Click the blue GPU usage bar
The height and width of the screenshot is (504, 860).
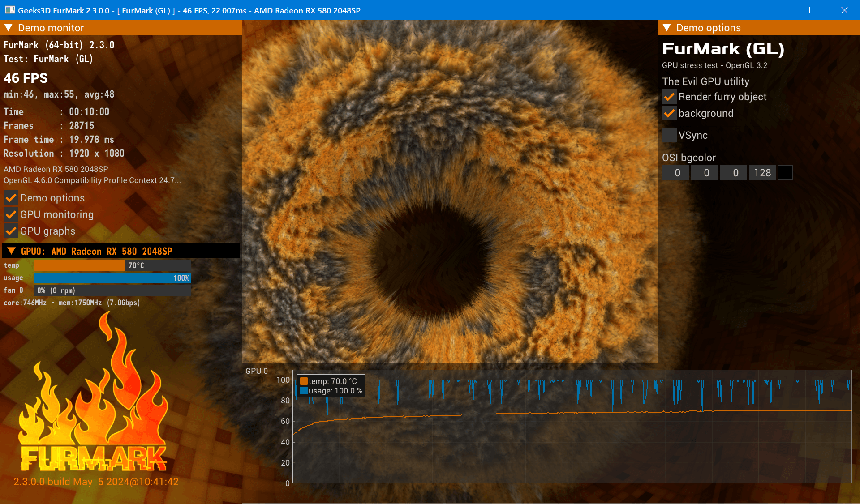click(112, 278)
